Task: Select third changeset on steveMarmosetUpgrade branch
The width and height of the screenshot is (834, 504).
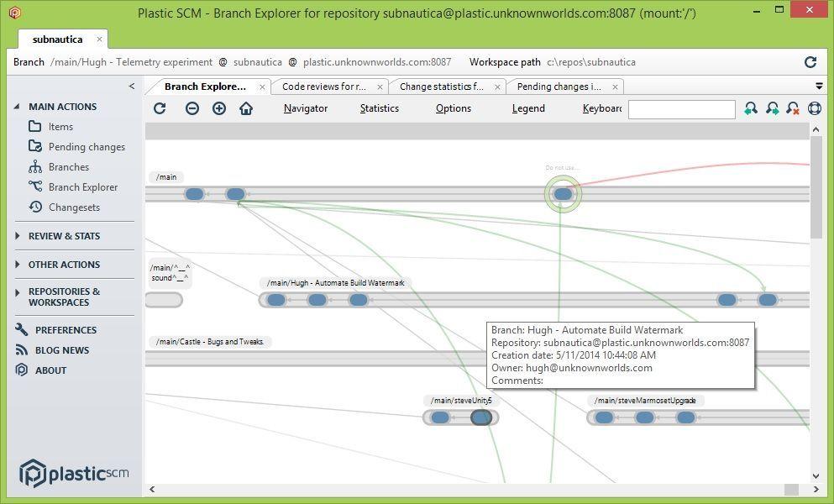Action: (x=685, y=417)
